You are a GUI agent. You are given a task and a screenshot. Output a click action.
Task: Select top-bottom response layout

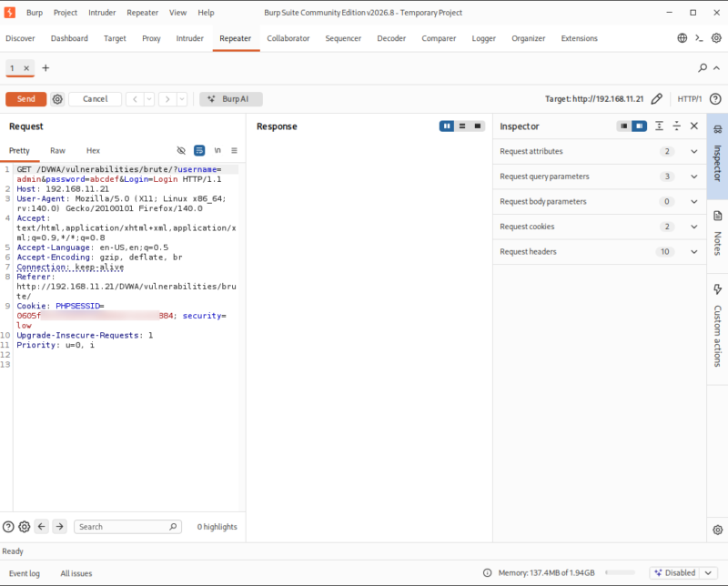pyautogui.click(x=462, y=126)
